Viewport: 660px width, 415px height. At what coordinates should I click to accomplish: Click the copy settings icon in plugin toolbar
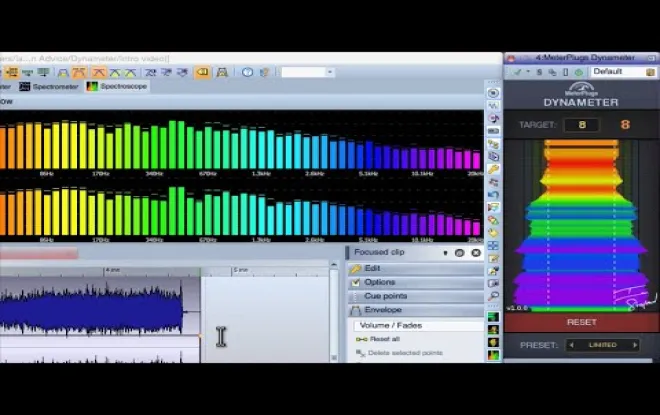pos(552,72)
